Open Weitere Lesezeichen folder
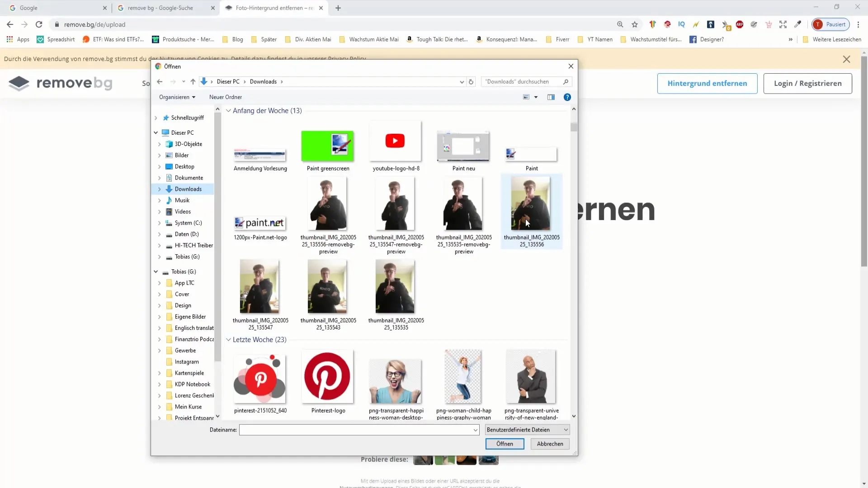Image resolution: width=868 pixels, height=488 pixels. coord(832,39)
